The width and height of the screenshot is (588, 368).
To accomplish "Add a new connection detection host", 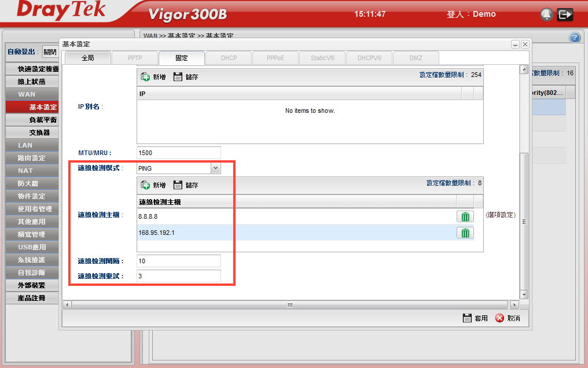I will (153, 185).
